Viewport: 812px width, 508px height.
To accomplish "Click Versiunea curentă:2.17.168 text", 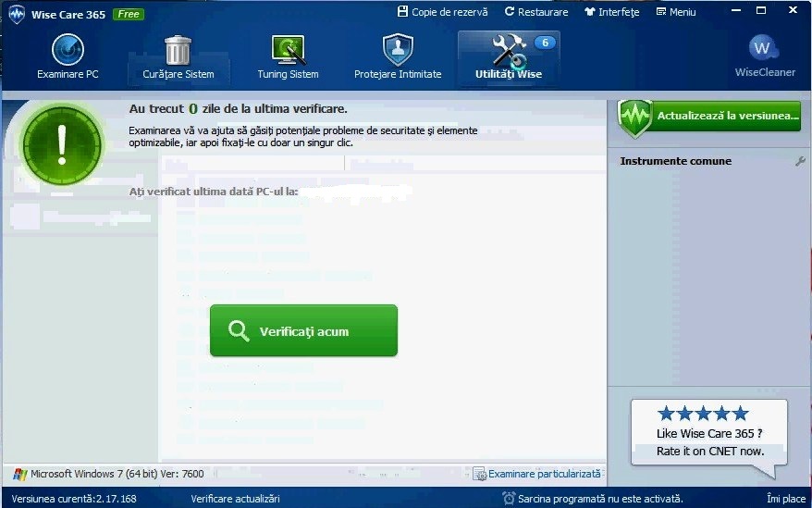I will pyautogui.click(x=74, y=499).
